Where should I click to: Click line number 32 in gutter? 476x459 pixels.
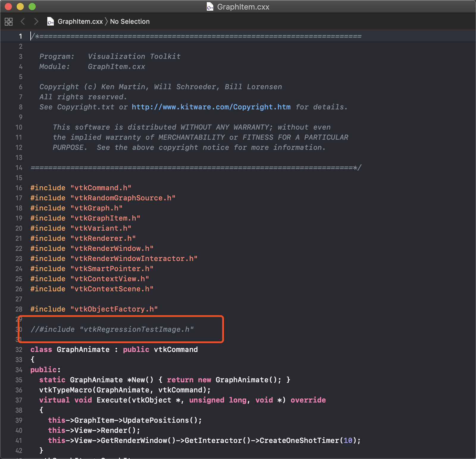click(19, 350)
